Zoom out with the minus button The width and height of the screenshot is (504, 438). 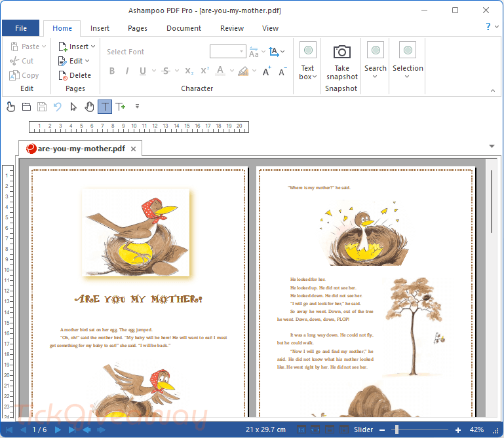[382, 429]
